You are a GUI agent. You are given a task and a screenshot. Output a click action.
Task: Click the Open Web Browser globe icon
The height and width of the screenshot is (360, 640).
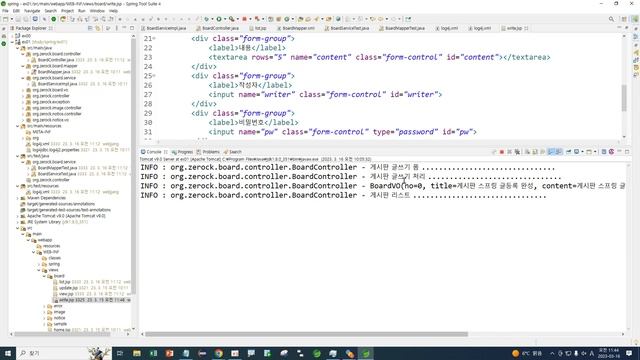coord(338,19)
